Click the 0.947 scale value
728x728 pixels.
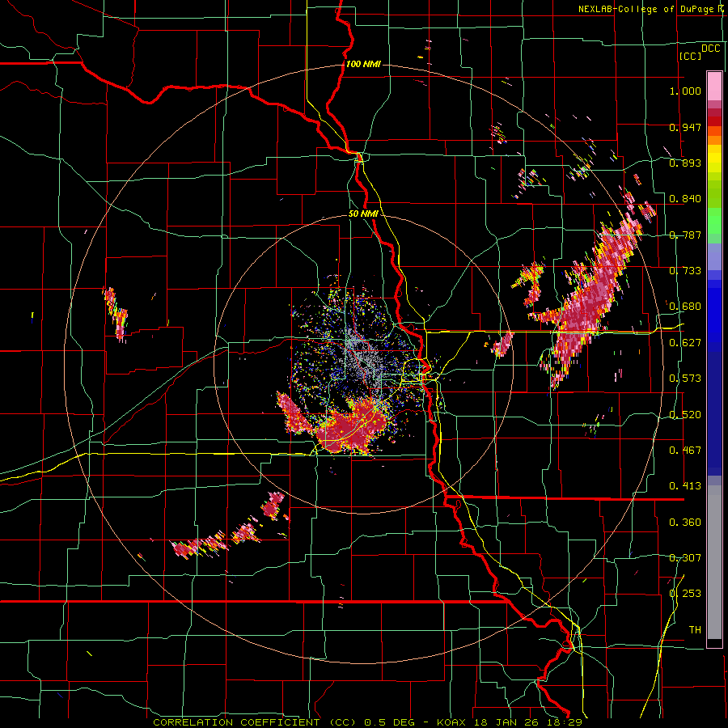(x=685, y=127)
